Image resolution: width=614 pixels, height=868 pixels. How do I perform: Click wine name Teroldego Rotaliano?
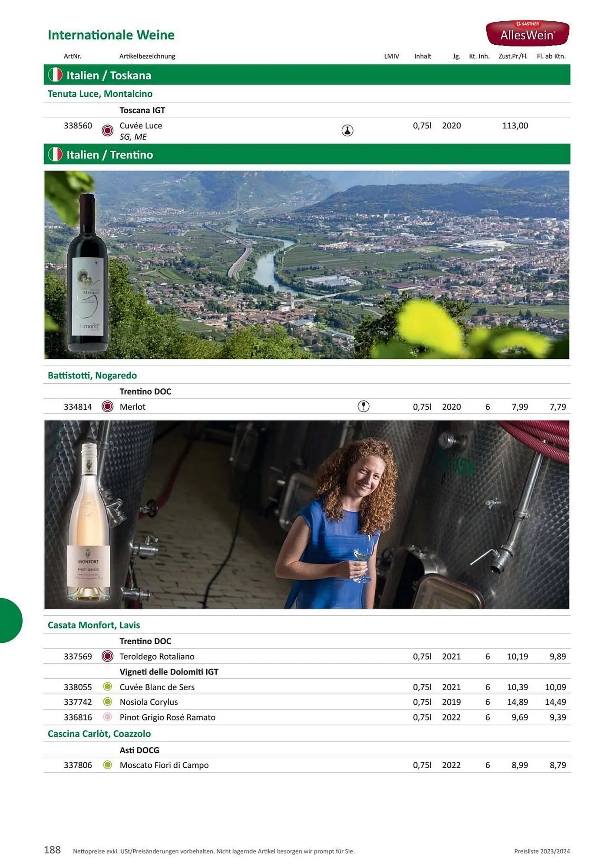(x=157, y=656)
